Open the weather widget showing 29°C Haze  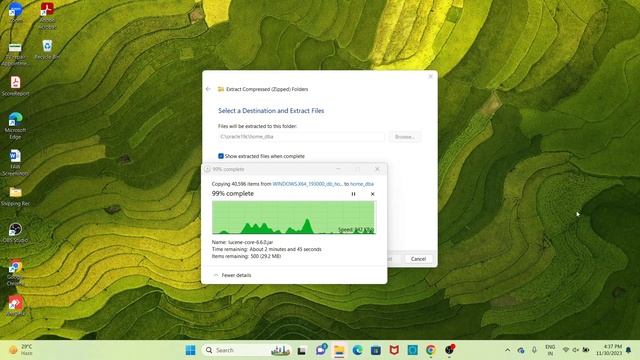click(x=20, y=350)
